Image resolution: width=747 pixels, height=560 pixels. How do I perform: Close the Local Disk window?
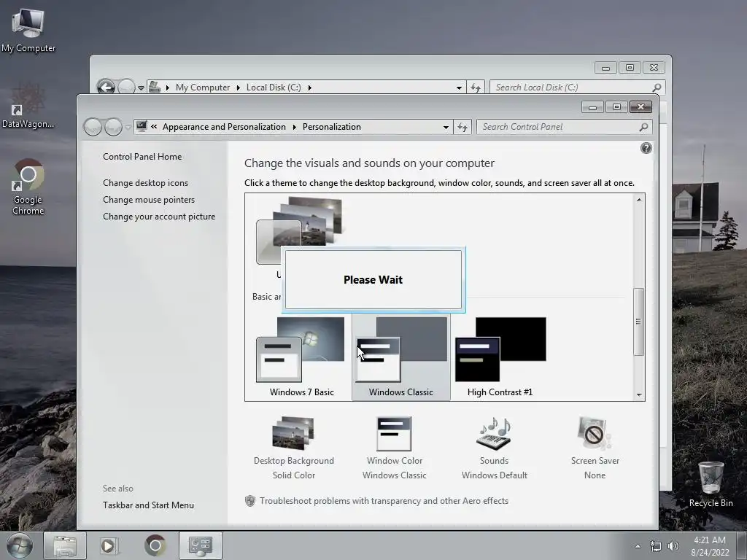pyautogui.click(x=654, y=68)
